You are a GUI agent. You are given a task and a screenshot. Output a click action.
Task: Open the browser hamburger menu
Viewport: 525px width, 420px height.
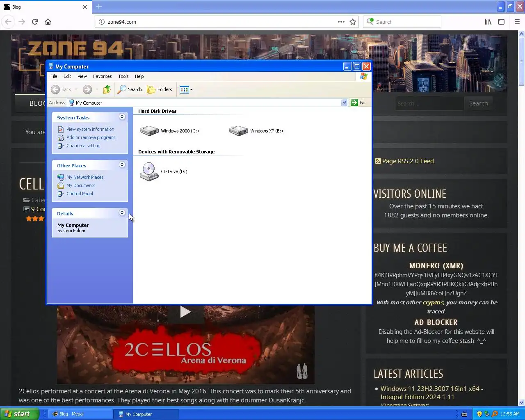(x=517, y=22)
